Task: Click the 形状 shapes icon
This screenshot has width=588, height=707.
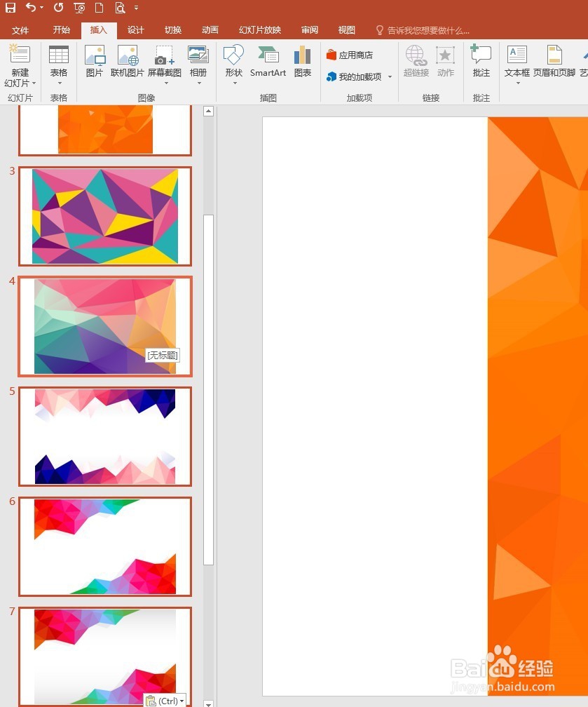Action: pos(234,55)
